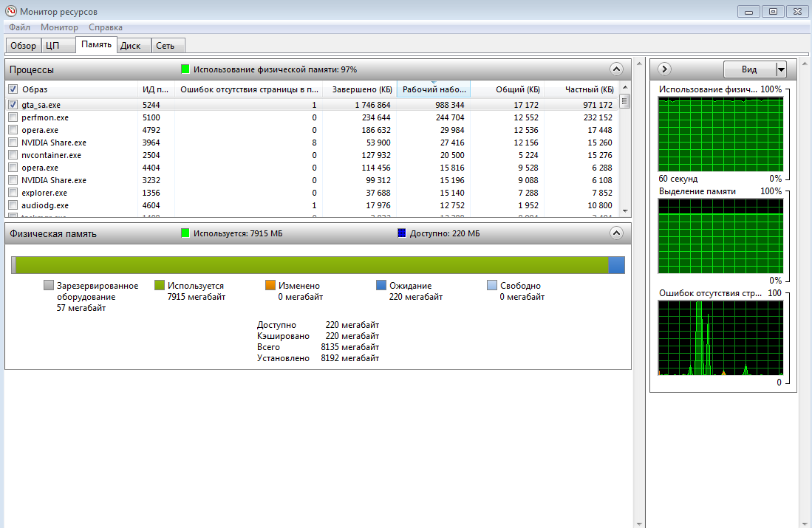Click 'Кэшировано 220 мегабайт' text
Viewport: 812px width, 528px height.
pos(318,336)
